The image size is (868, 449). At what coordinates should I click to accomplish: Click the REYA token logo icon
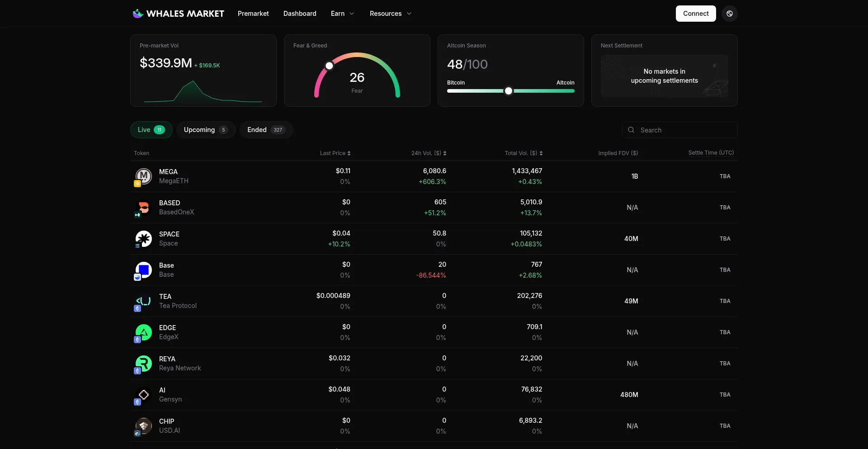[144, 363]
